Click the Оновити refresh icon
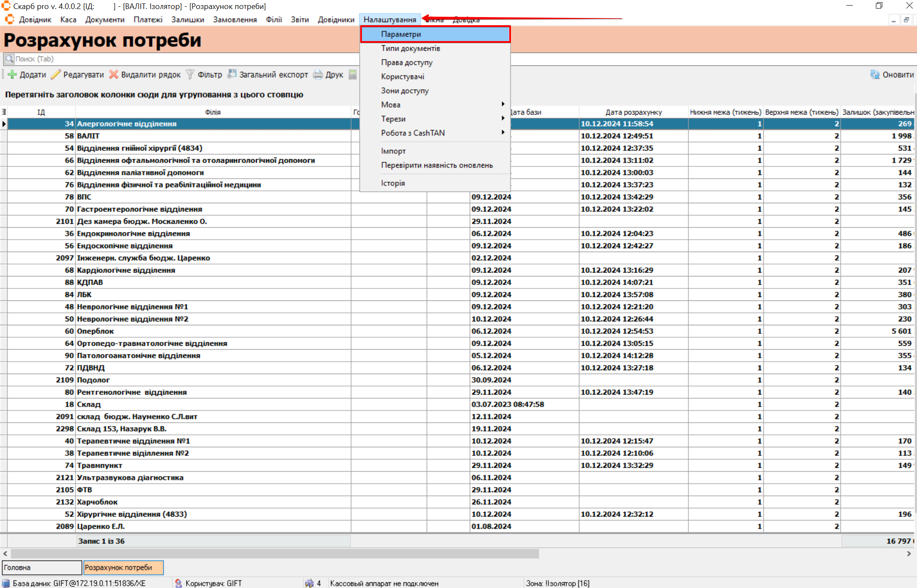 click(x=875, y=74)
